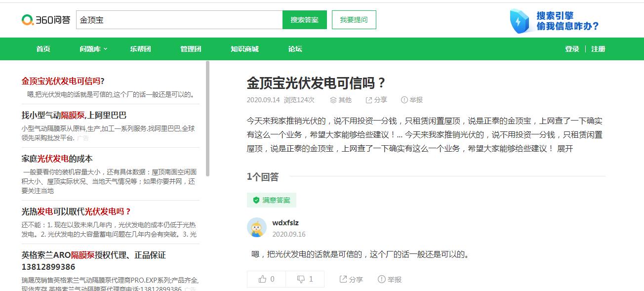
Task: Click 登录 to log in
Action: click(572, 49)
